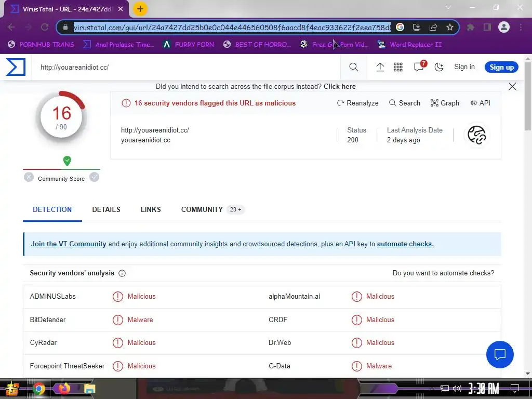Click info icon next to Security vendors' analysis

tap(122, 273)
